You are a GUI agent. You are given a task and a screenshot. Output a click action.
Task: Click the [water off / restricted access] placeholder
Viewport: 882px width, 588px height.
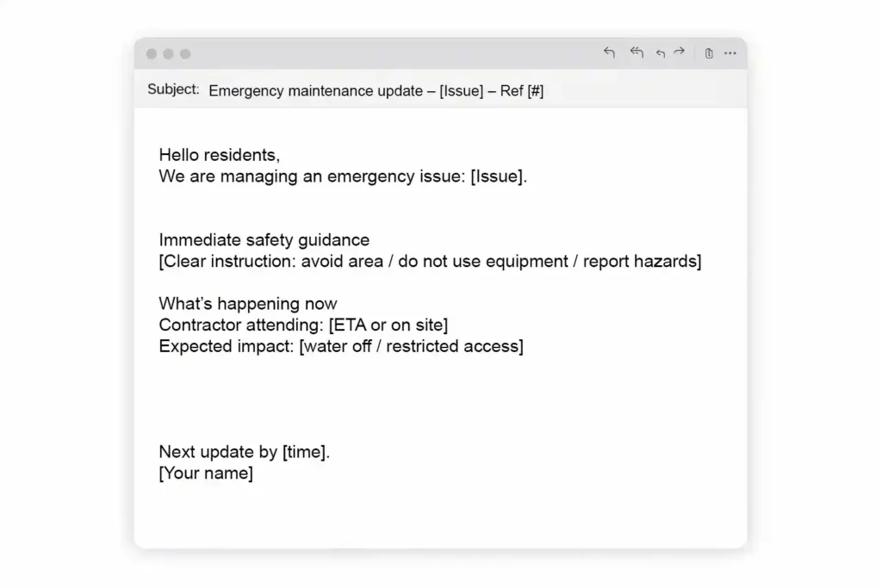(x=411, y=346)
